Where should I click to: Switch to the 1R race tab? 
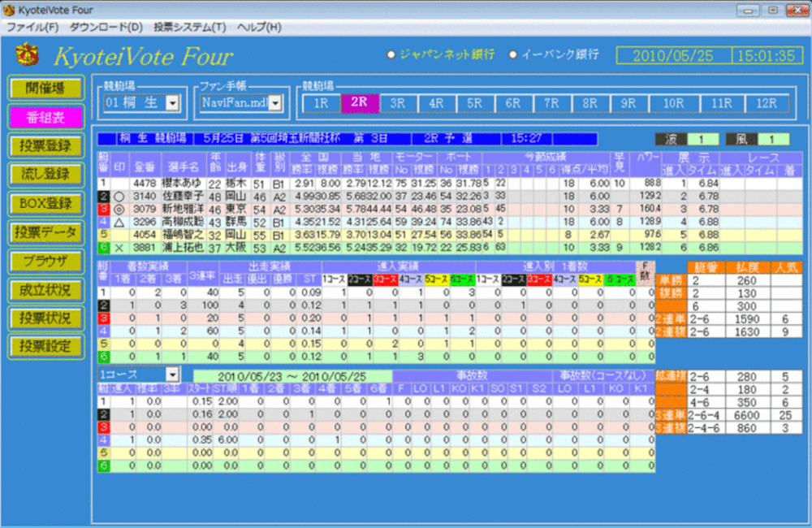tap(321, 103)
